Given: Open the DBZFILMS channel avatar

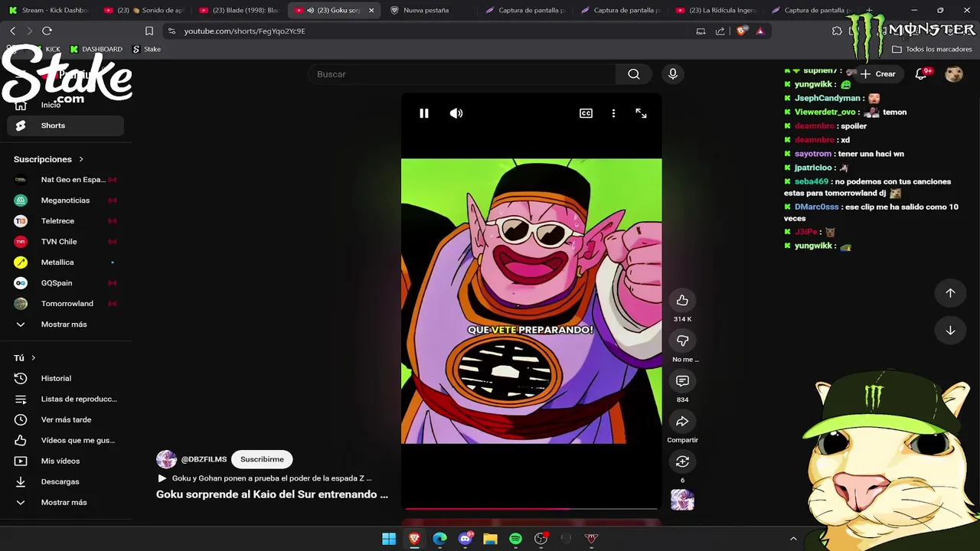Looking at the screenshot, I should (166, 459).
